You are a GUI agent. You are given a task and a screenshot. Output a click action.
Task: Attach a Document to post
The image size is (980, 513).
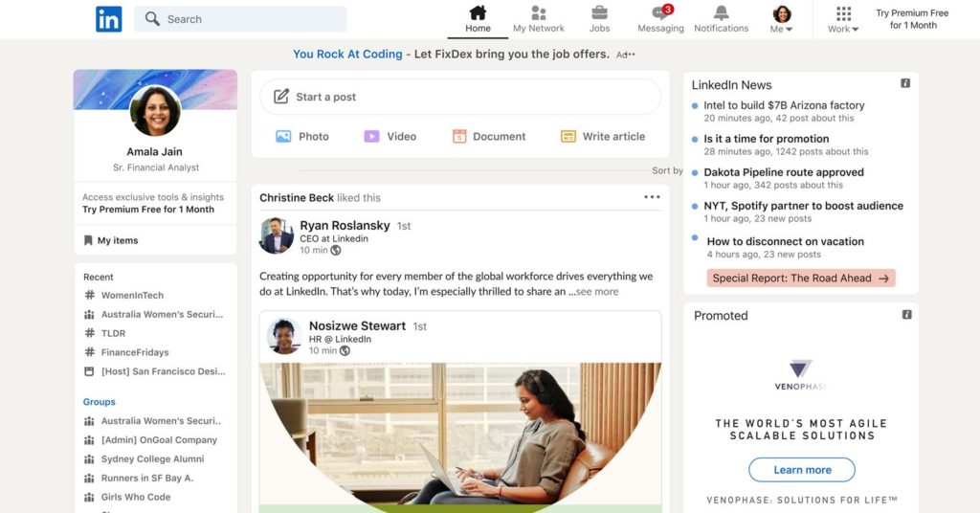[x=489, y=136]
